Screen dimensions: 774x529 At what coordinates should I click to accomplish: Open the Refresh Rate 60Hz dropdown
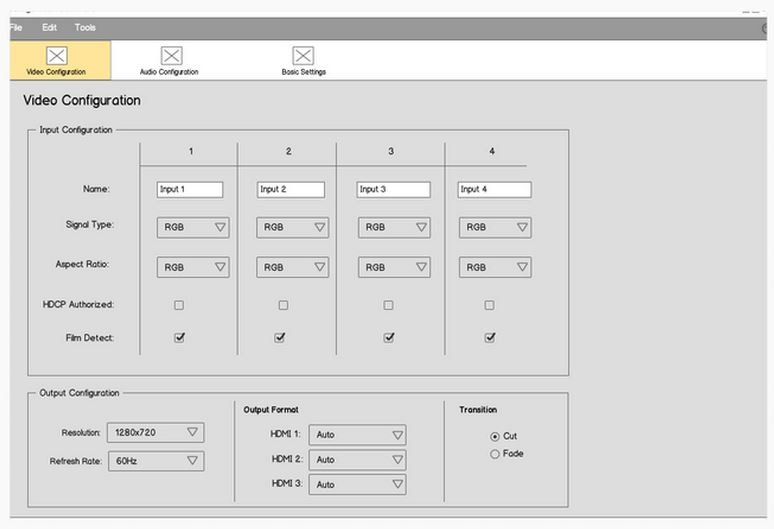(x=156, y=461)
